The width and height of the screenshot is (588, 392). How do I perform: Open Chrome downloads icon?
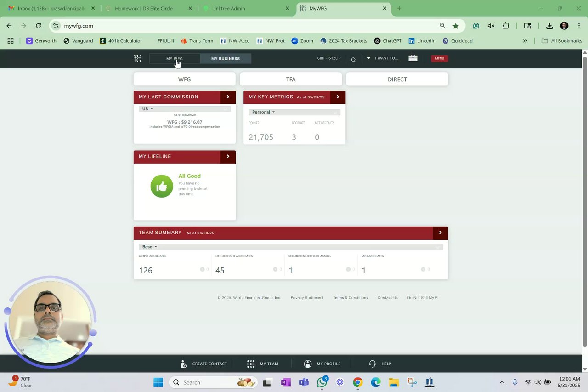point(549,26)
